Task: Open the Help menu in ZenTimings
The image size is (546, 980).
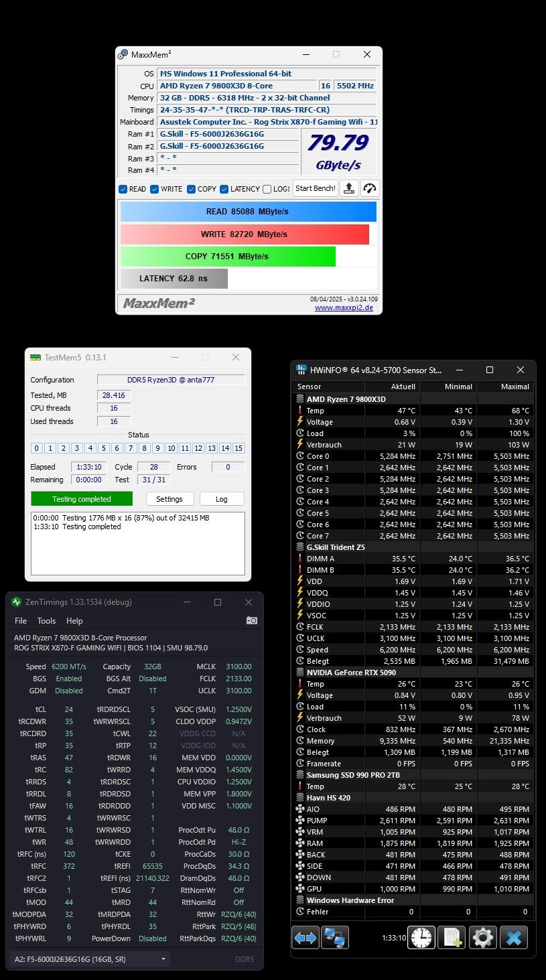Action: pos(74,621)
